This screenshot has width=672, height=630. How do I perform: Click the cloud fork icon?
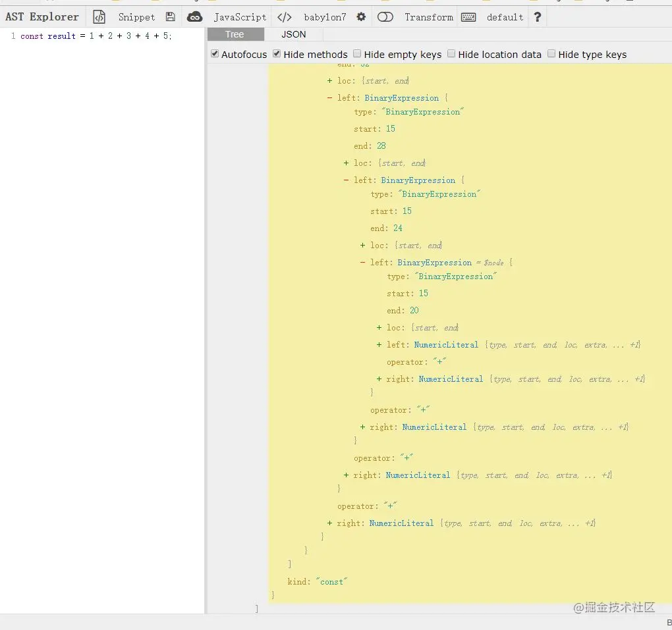(194, 17)
